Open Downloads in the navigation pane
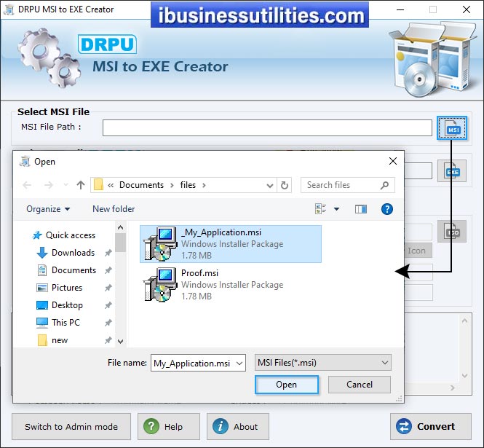 point(66,253)
